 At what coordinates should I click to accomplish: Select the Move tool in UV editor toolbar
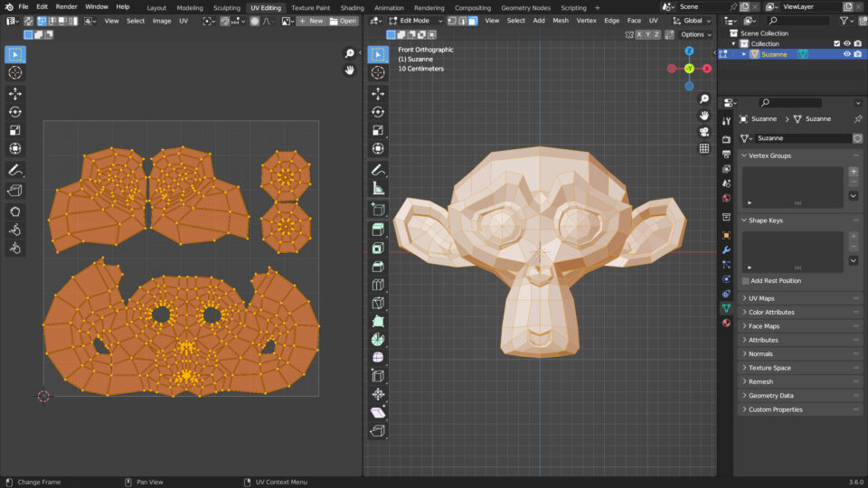pos(15,93)
